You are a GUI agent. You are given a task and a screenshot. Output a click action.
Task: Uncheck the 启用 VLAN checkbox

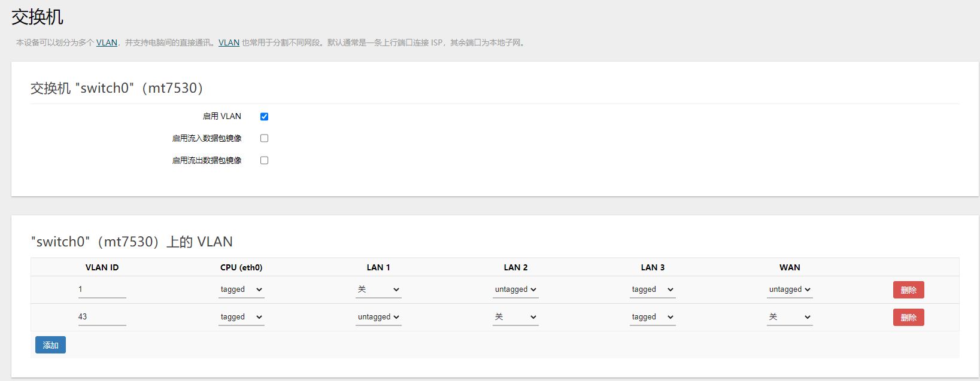(264, 117)
